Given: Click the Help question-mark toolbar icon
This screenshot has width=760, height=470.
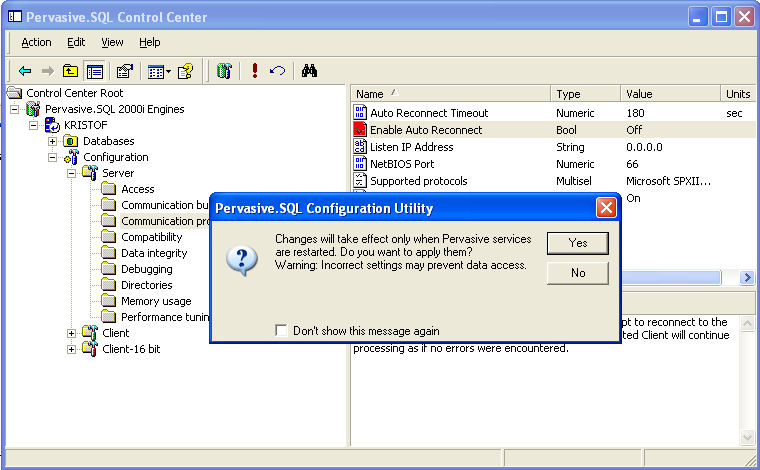Looking at the screenshot, I should point(186,71).
